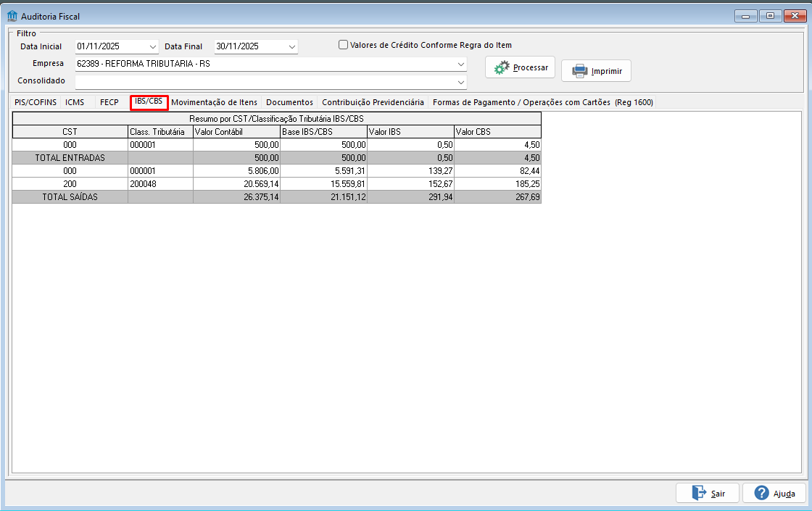The height and width of the screenshot is (511, 812).
Task: Click Base IBS/CBS cell 15.559,81
Action: pos(323,184)
